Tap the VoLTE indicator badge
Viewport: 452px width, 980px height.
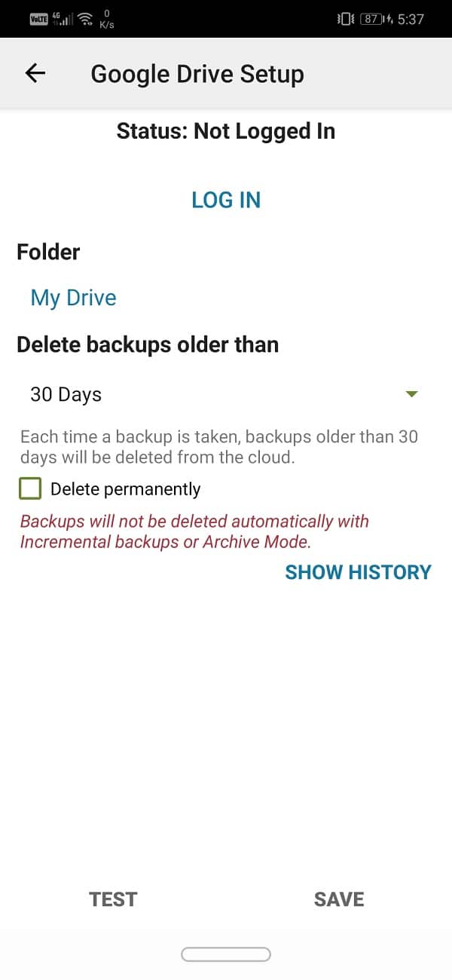39,19
